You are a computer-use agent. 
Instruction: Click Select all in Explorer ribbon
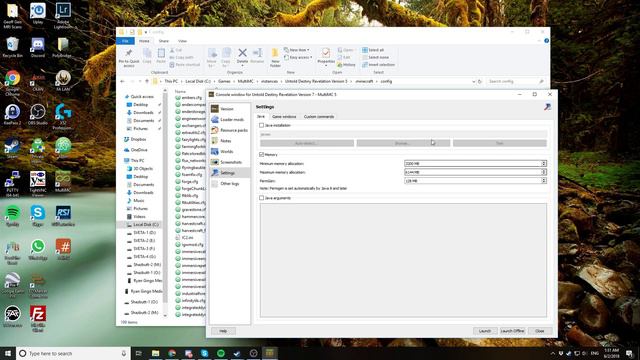373,50
